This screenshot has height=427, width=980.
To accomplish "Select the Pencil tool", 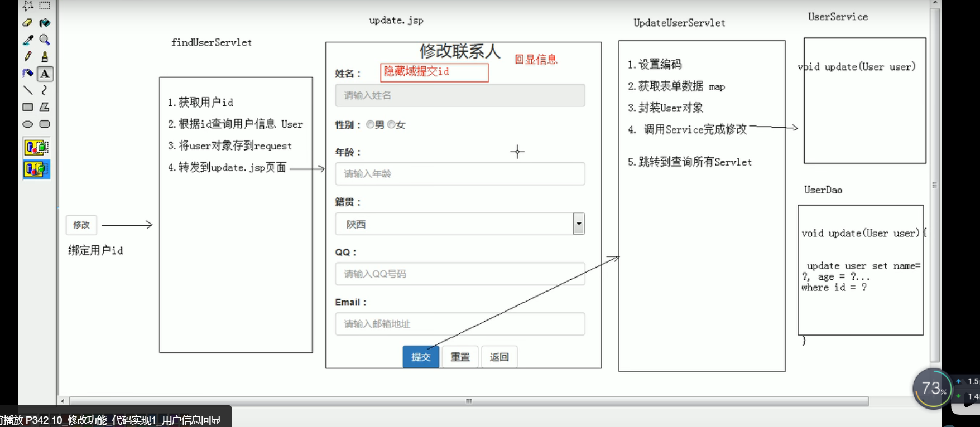I will click(x=28, y=56).
